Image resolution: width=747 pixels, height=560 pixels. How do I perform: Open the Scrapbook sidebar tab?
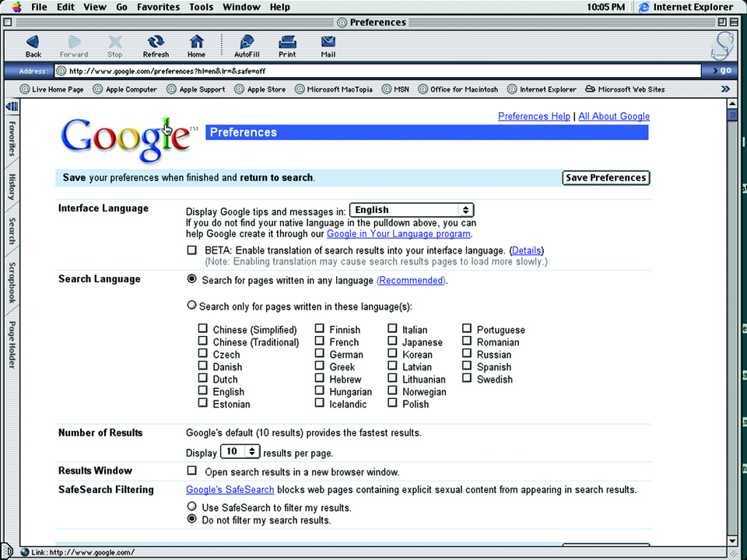click(12, 282)
